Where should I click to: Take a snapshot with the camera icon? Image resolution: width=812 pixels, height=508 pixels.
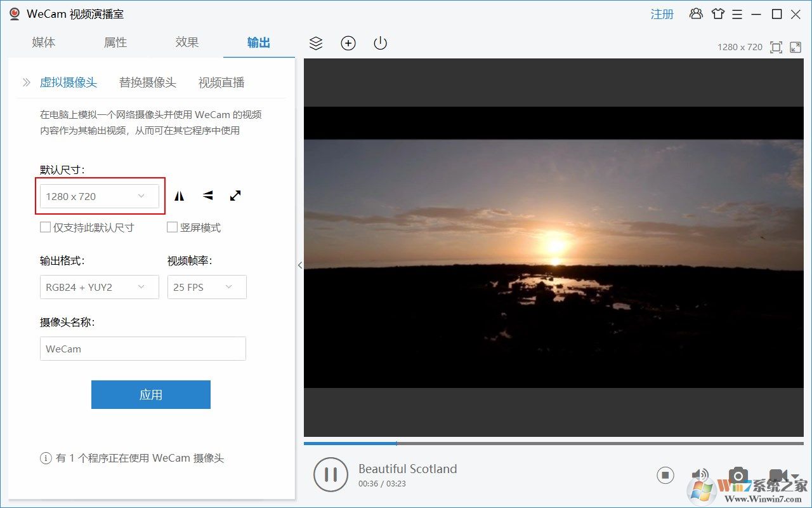point(738,475)
